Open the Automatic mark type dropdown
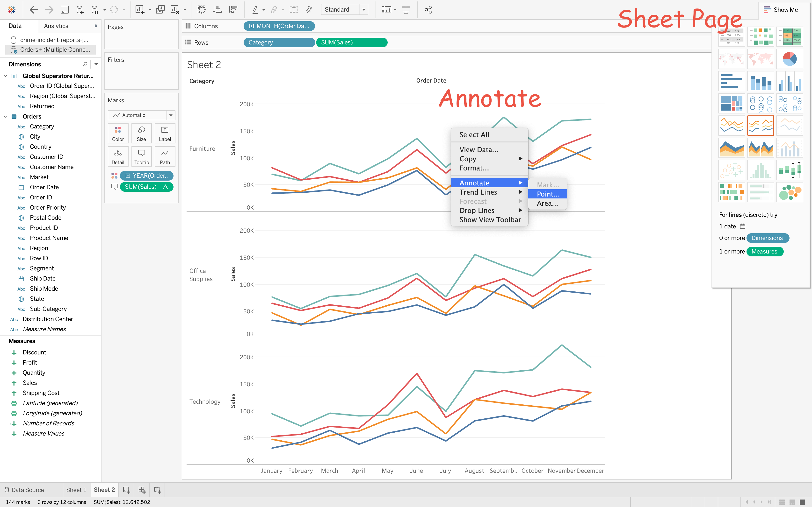This screenshot has height=507, width=812. click(x=171, y=115)
